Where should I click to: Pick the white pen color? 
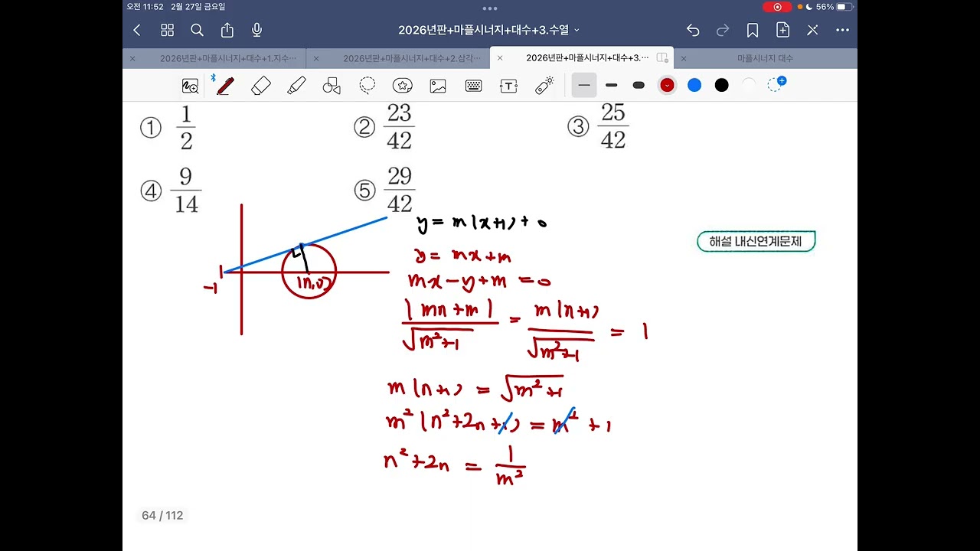[x=749, y=85]
